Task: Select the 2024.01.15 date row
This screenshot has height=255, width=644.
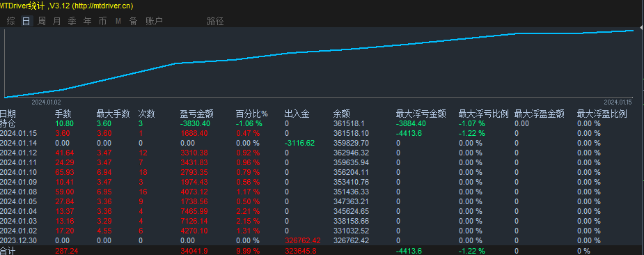Action: 19,133
